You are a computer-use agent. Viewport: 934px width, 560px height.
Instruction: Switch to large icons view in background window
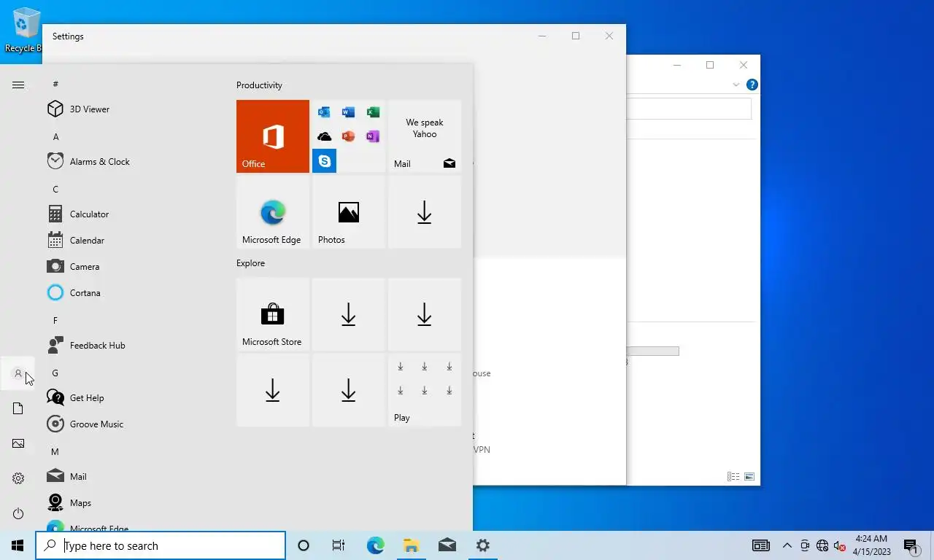click(x=749, y=476)
